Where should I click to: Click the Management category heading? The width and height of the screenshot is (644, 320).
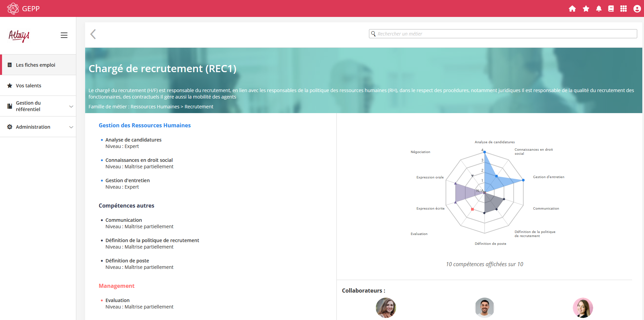coord(116,286)
